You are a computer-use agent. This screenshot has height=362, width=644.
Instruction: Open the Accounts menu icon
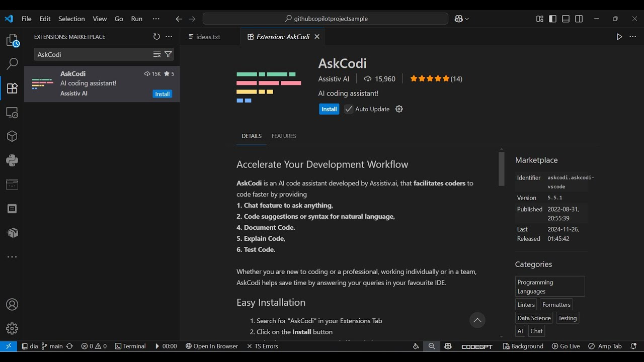click(12, 305)
